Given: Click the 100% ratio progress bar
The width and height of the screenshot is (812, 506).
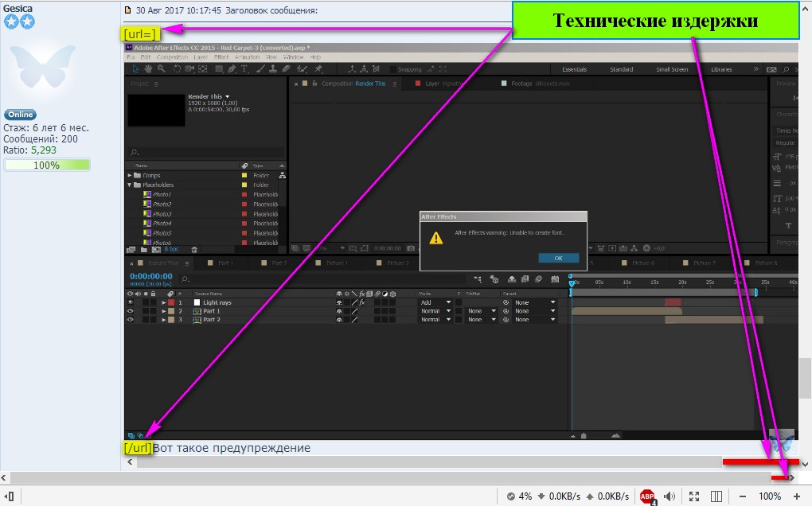Looking at the screenshot, I should click(47, 165).
